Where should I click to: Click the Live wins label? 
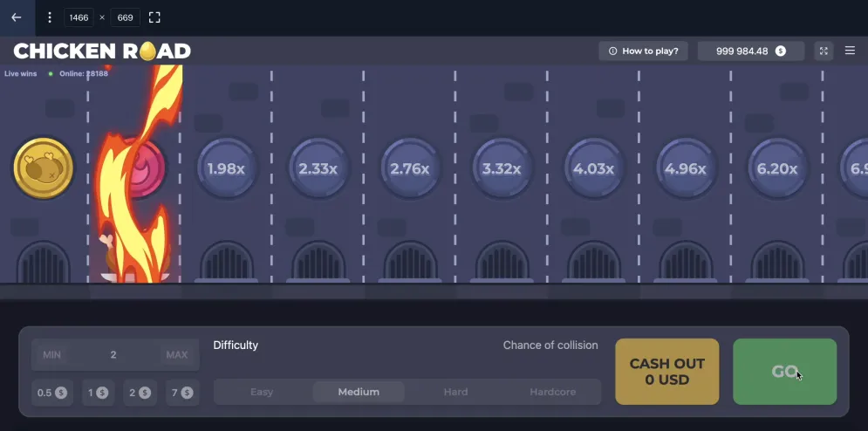pyautogui.click(x=20, y=73)
